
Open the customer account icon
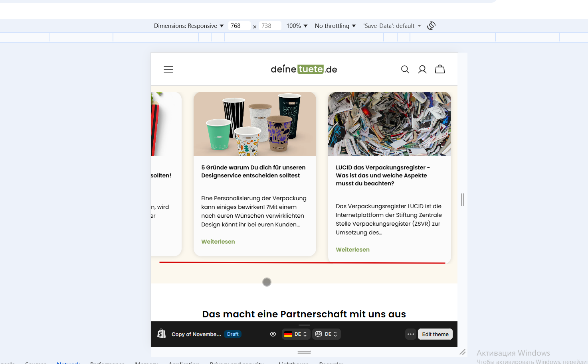[x=422, y=69]
